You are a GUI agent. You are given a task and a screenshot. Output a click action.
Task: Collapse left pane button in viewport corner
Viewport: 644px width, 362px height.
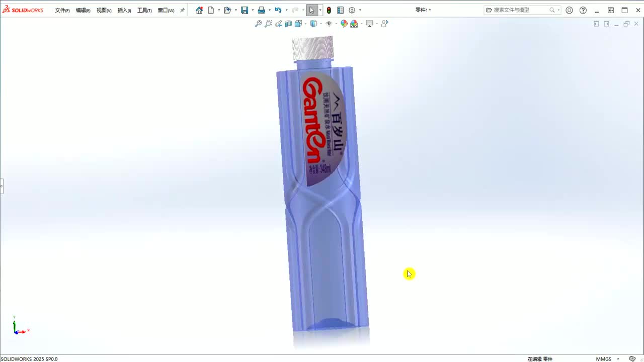pyautogui.click(x=596, y=24)
